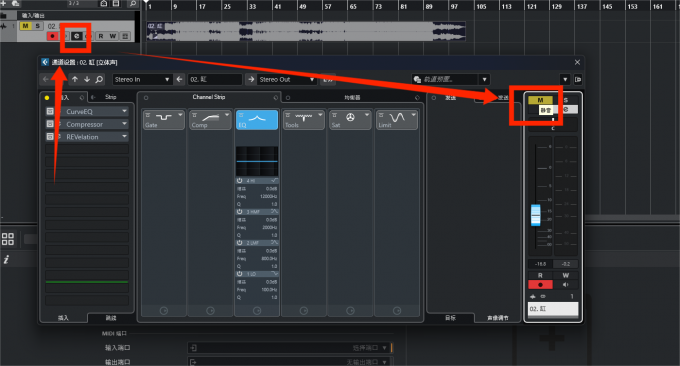Switch to the Strip tab
Viewport: 680px width, 366px height.
111,97
